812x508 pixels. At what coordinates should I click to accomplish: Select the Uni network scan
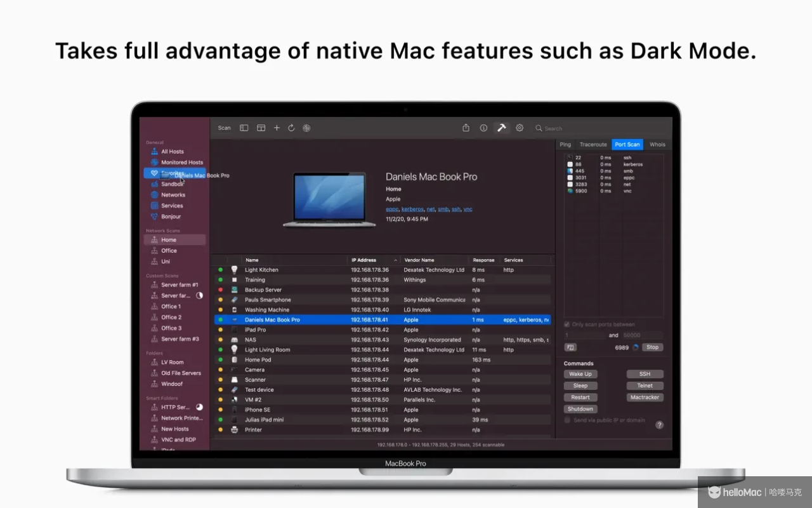click(174, 262)
